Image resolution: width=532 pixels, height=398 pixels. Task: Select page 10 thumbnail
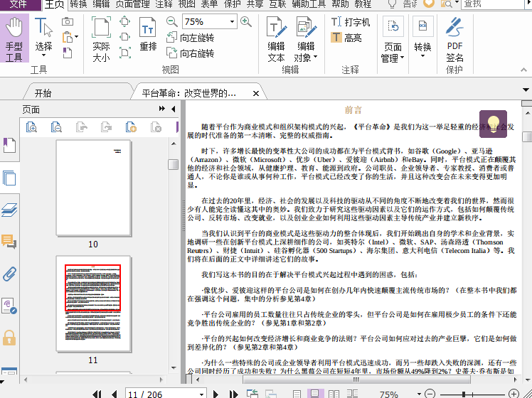click(93, 188)
